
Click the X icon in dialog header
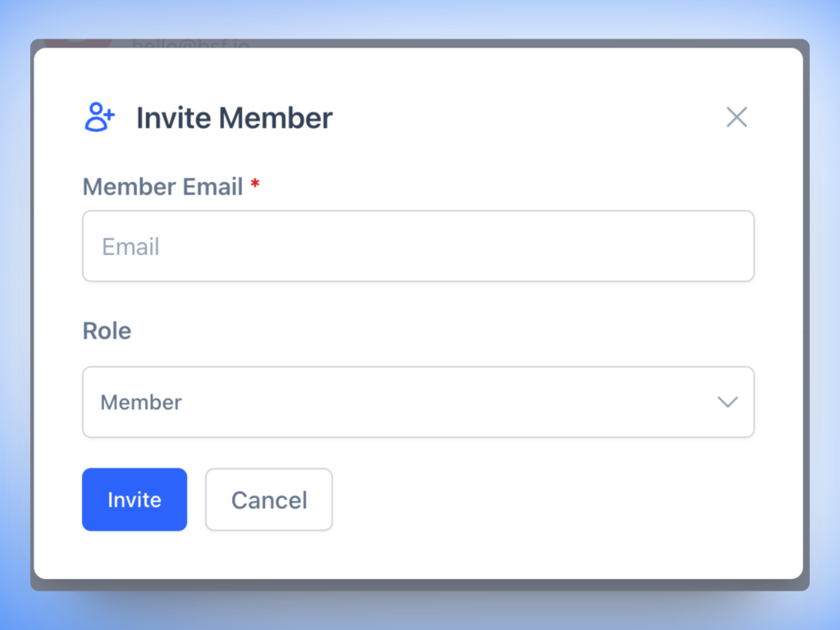click(737, 117)
